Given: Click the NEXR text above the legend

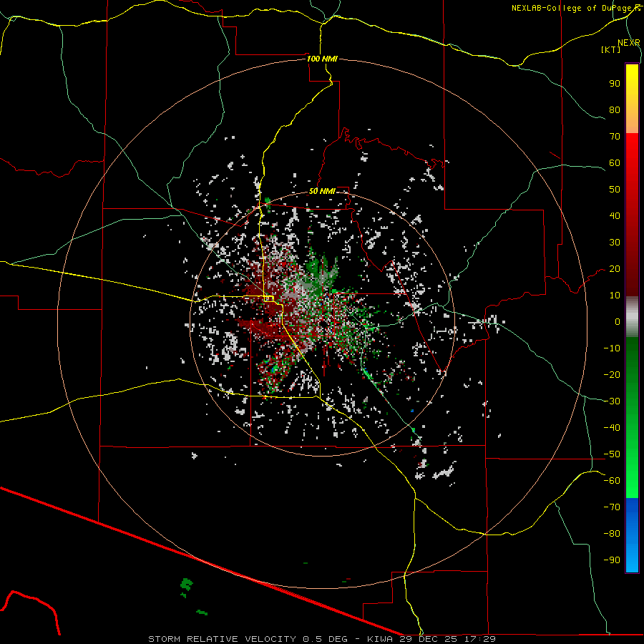Looking at the screenshot, I should [x=628, y=43].
